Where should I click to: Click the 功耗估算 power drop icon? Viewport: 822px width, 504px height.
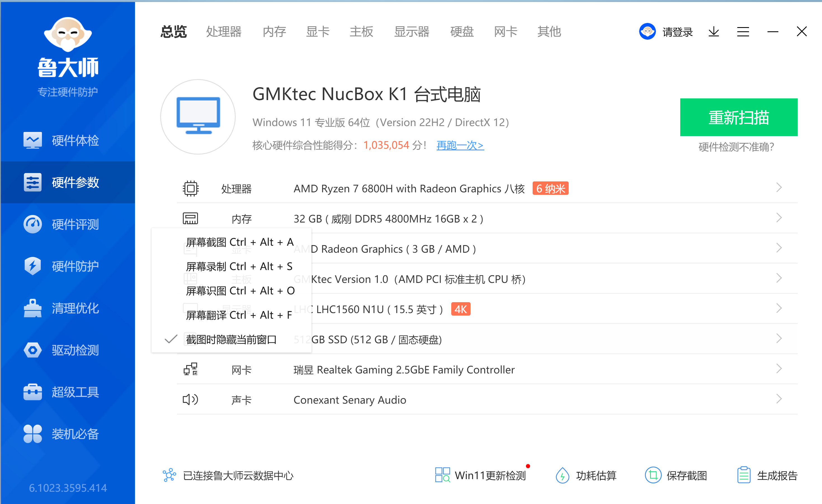[563, 475]
